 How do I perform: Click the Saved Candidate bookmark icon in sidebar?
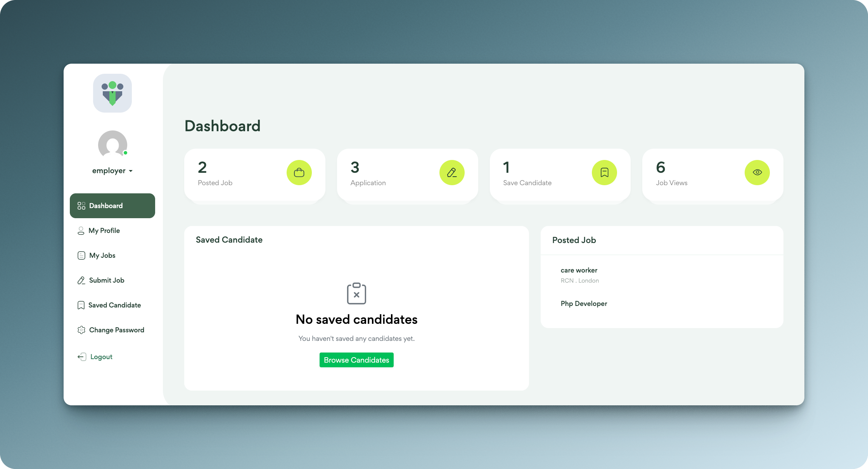81,305
